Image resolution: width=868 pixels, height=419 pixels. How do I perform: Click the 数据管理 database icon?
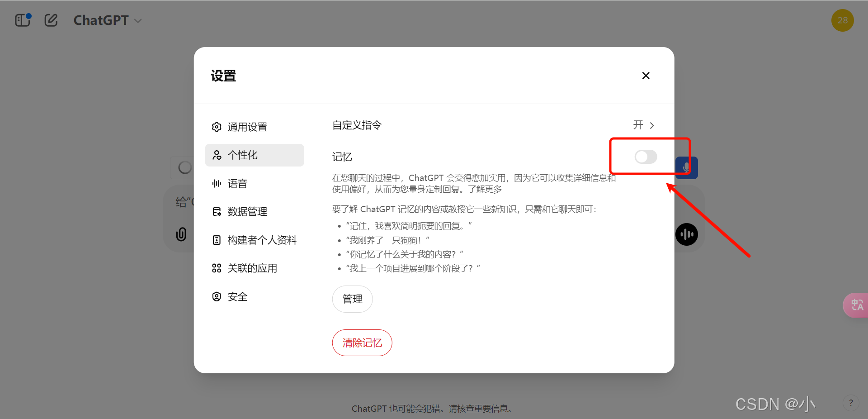click(217, 212)
